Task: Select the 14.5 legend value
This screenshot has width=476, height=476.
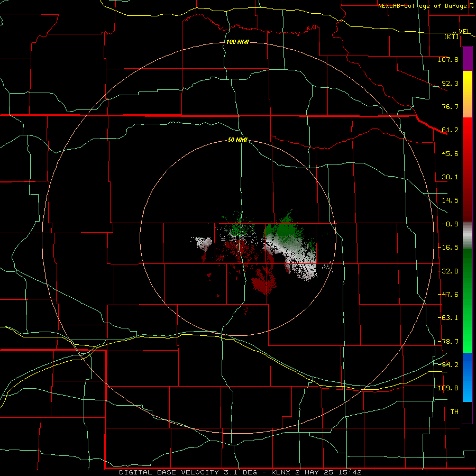Action: point(450,200)
